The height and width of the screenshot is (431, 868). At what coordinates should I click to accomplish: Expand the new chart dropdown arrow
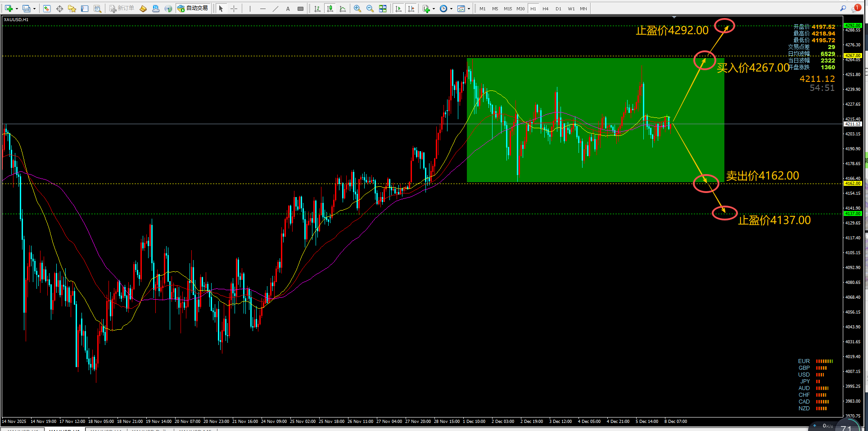click(x=17, y=9)
